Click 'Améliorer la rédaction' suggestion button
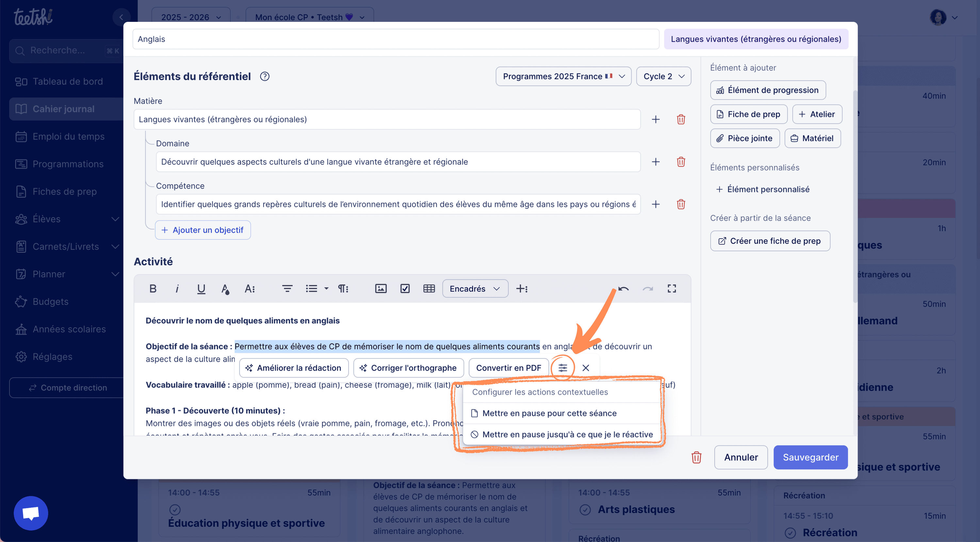The image size is (980, 542). point(293,367)
